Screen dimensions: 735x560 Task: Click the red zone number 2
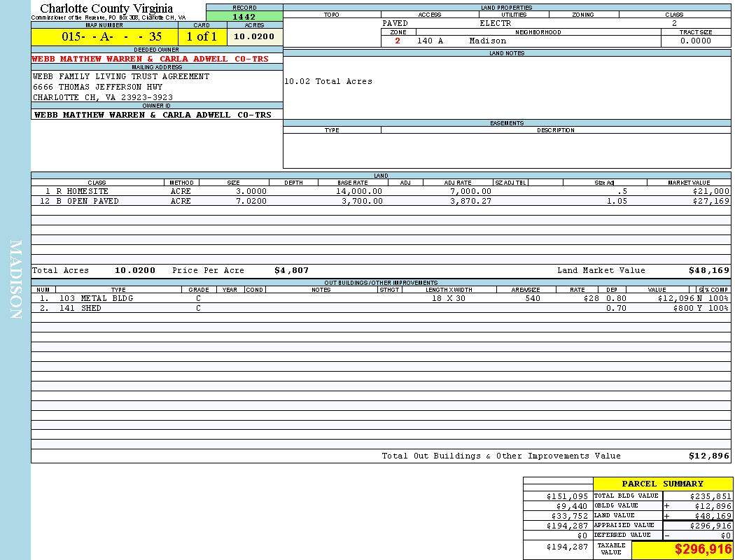pos(398,41)
